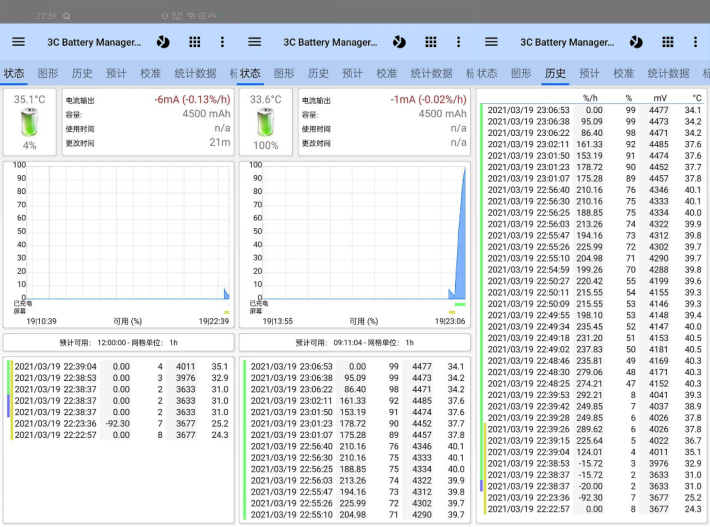Open the apps grid icon in the left panel
Viewport: 710px width, 527px height.
(194, 42)
